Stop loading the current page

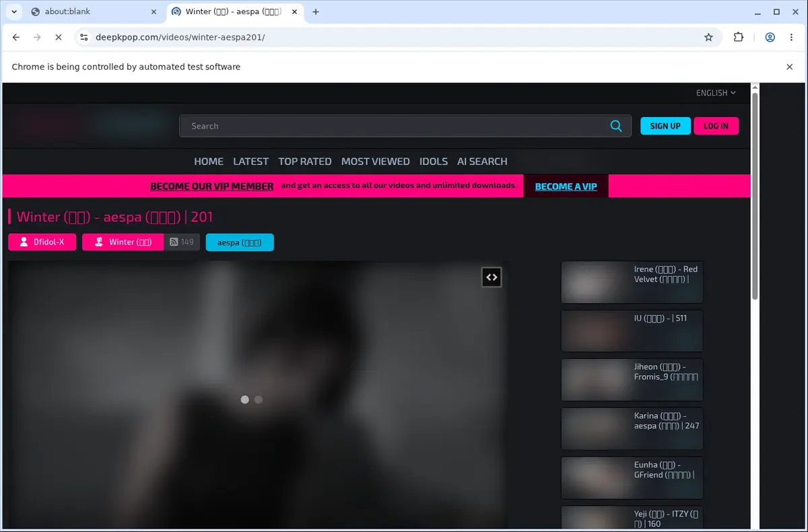59,38
